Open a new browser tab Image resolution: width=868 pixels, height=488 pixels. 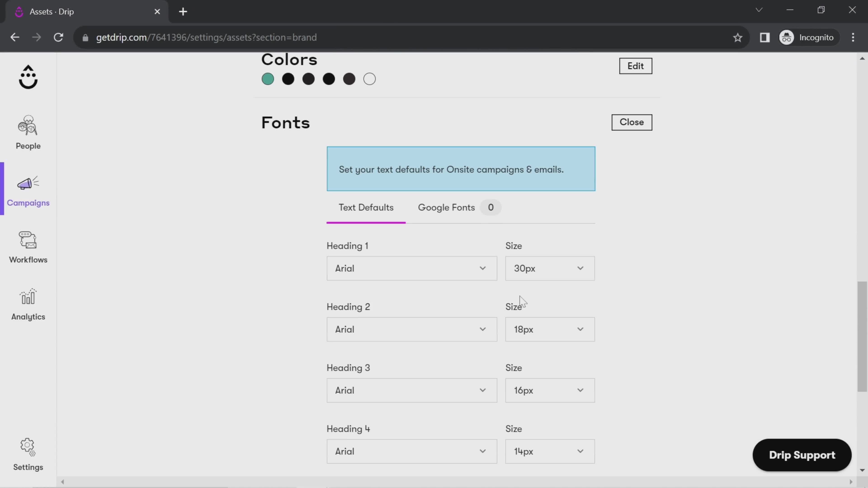(183, 12)
